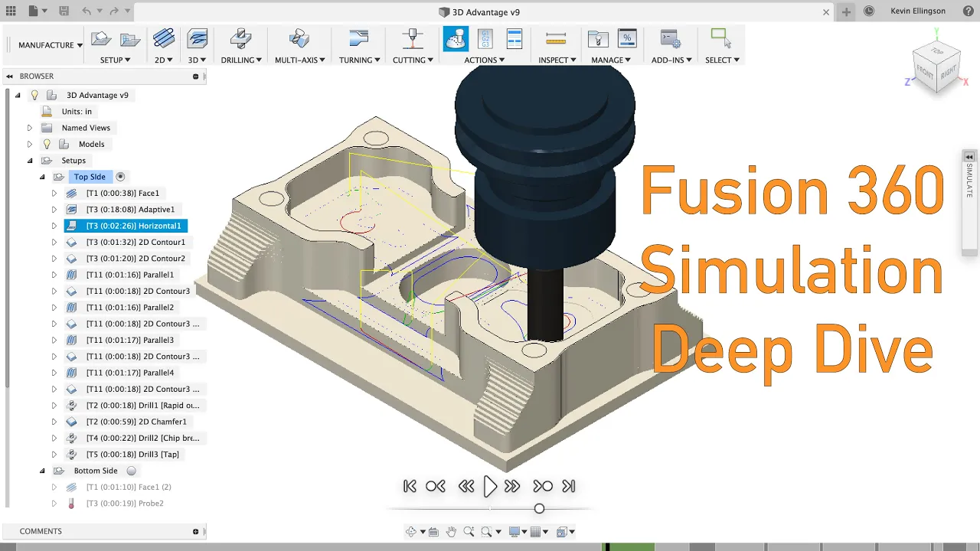Open the data panel grid icon
This screenshot has width=980, height=551.
click(11, 11)
